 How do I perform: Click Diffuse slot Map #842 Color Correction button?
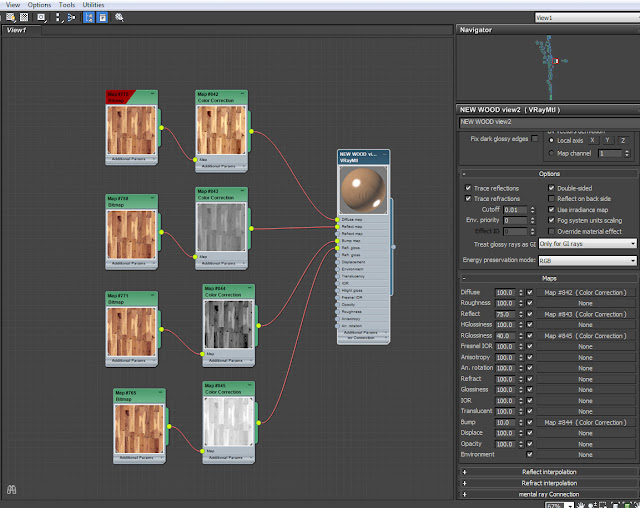[x=585, y=293]
